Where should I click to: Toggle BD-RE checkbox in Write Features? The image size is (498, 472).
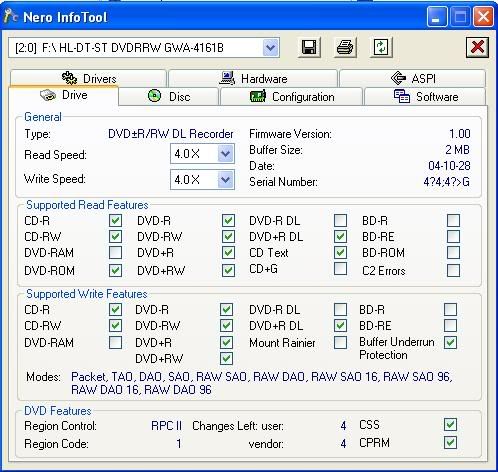[450, 325]
